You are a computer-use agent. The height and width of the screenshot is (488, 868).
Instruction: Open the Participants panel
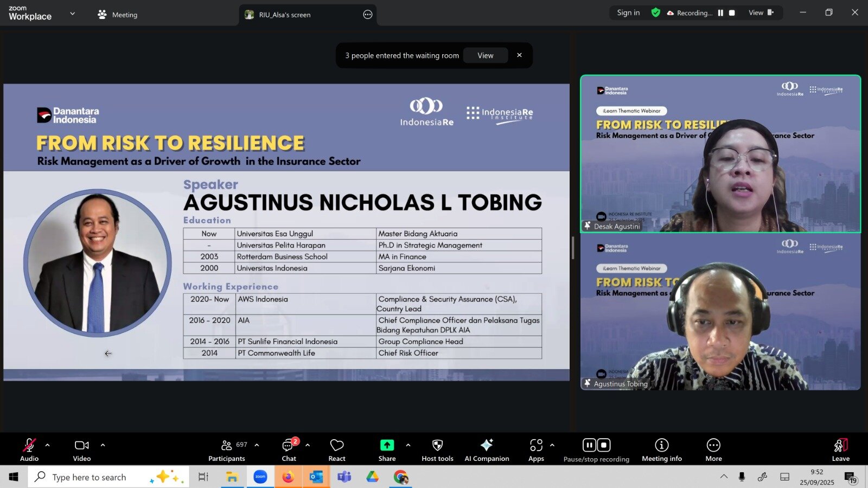[x=227, y=450]
